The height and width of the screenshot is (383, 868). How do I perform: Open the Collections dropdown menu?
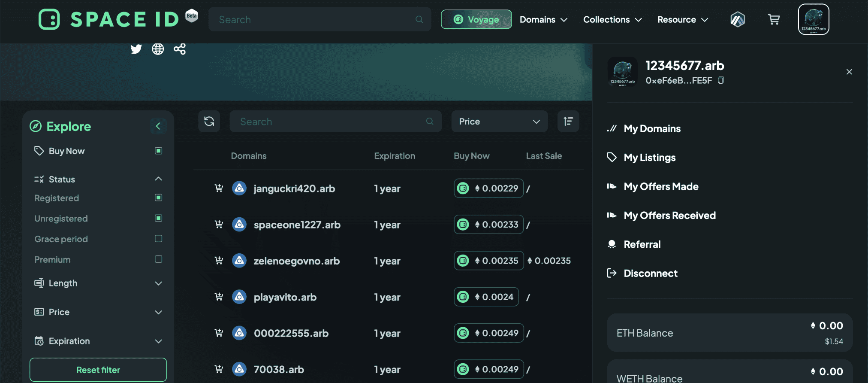[x=612, y=20]
